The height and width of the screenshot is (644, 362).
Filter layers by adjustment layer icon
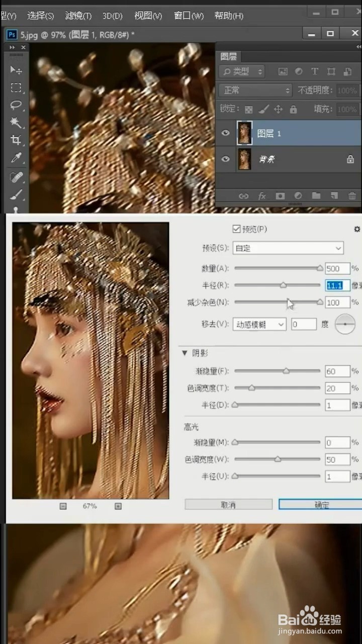click(299, 71)
